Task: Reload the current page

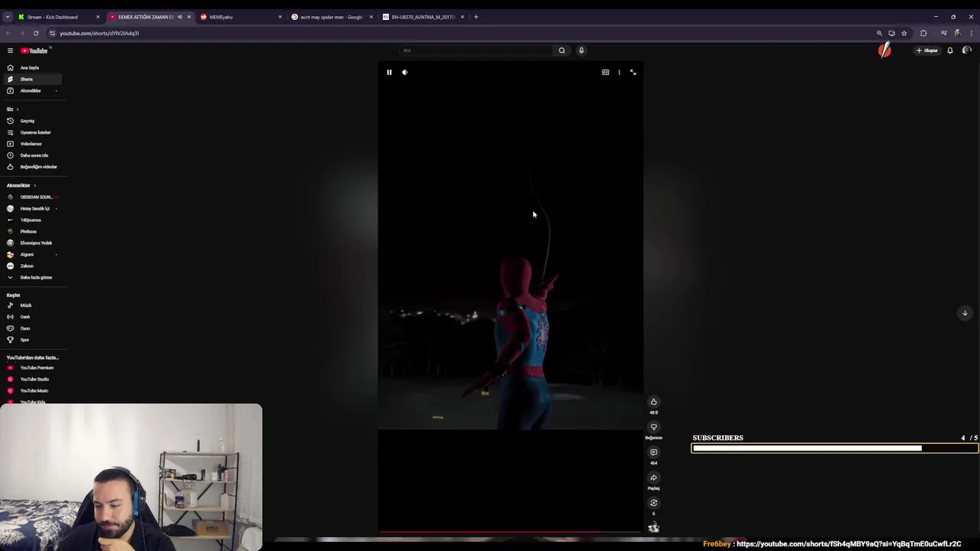Action: [36, 33]
